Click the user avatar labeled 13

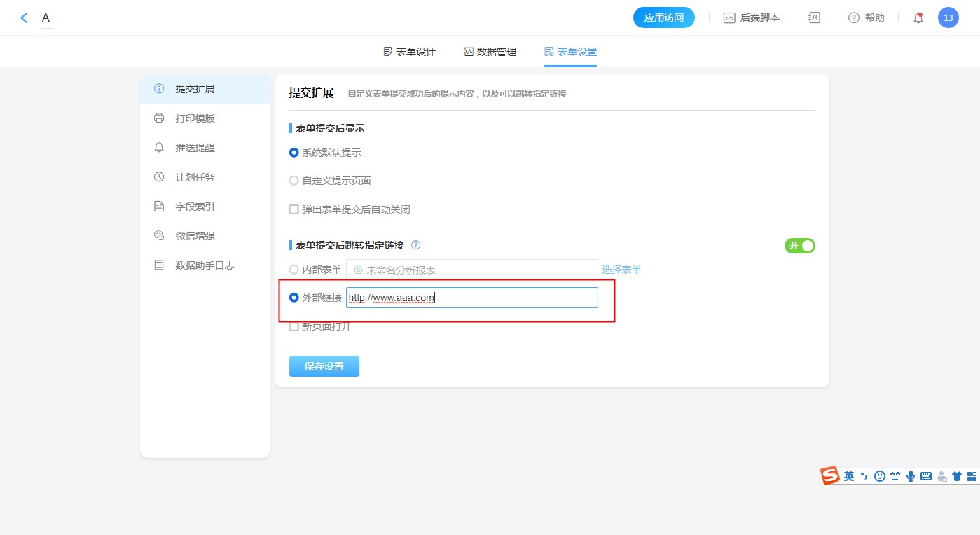(948, 18)
